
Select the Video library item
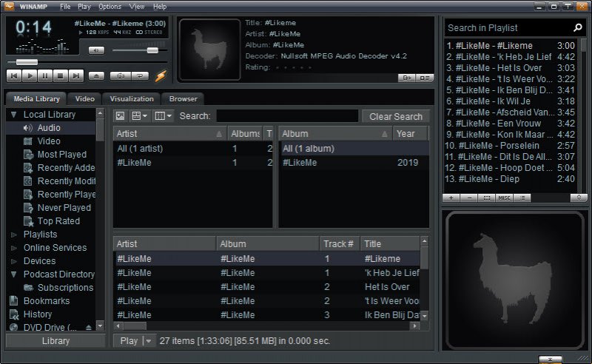pos(49,141)
